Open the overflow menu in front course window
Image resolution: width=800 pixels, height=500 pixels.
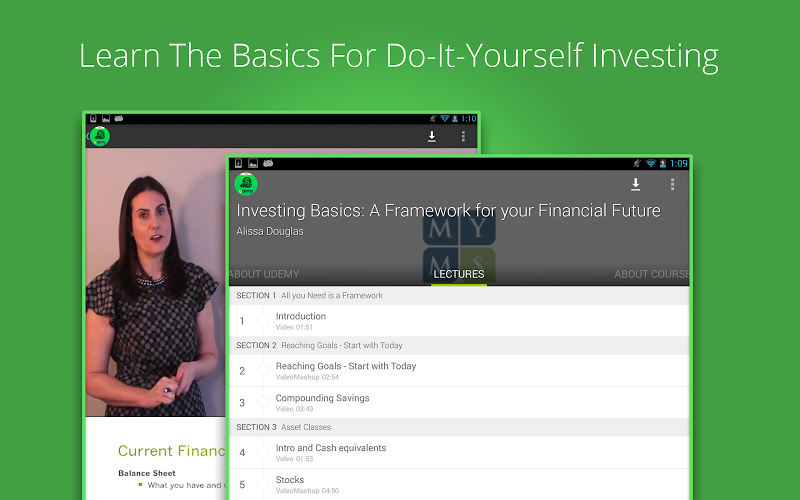pos(672,184)
